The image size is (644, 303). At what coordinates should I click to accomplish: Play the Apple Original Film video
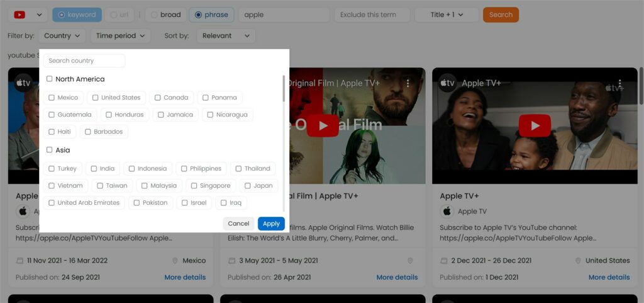pos(323,125)
